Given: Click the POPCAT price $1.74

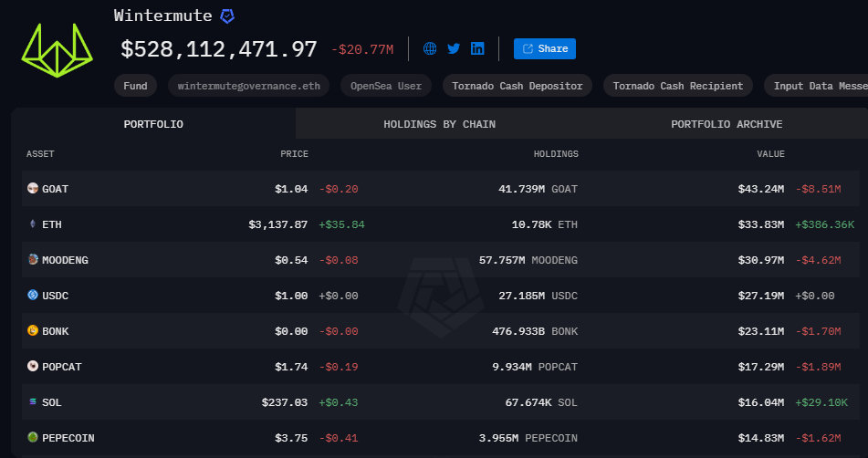Looking at the screenshot, I should pos(291,367).
